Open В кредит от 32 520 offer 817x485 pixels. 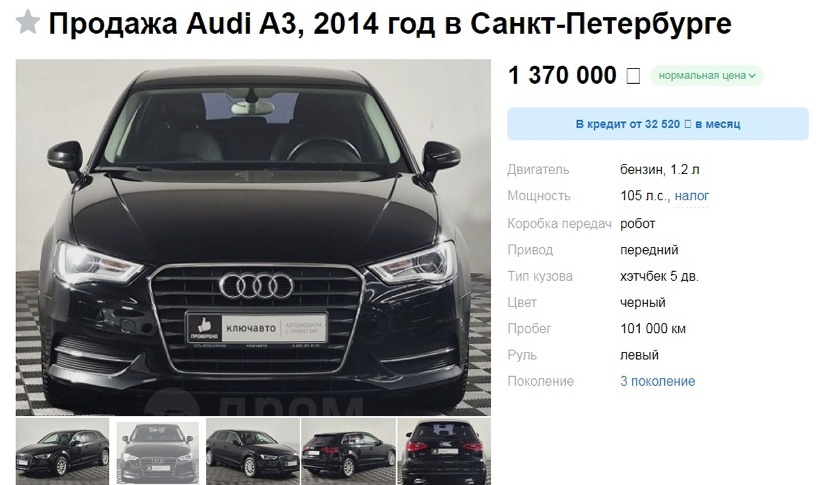tap(658, 124)
